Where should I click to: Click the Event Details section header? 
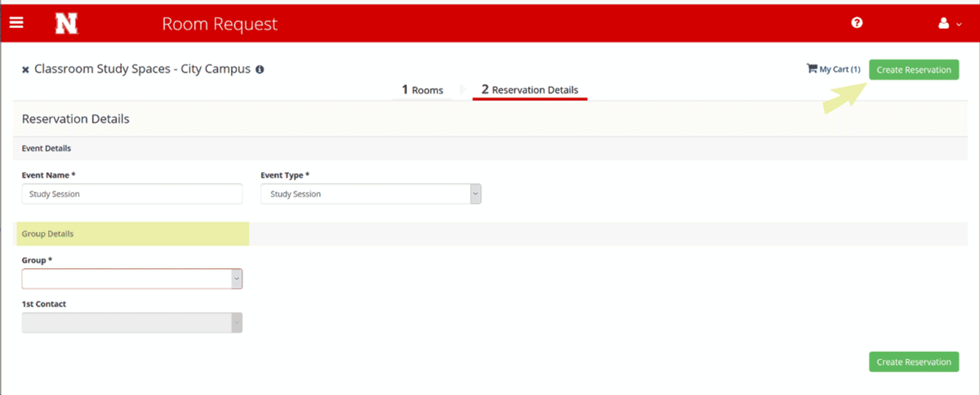(46, 148)
